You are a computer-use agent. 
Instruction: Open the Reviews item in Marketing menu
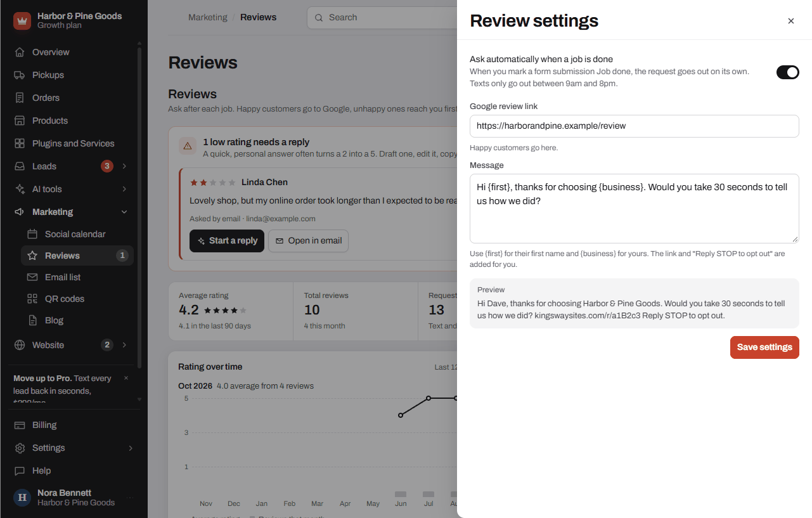pos(77,256)
